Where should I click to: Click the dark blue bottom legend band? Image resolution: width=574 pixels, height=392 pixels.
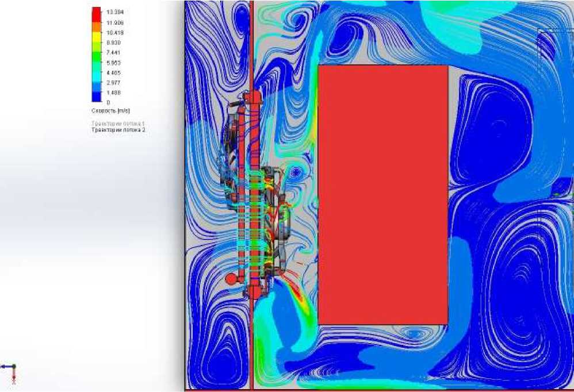coord(96,95)
